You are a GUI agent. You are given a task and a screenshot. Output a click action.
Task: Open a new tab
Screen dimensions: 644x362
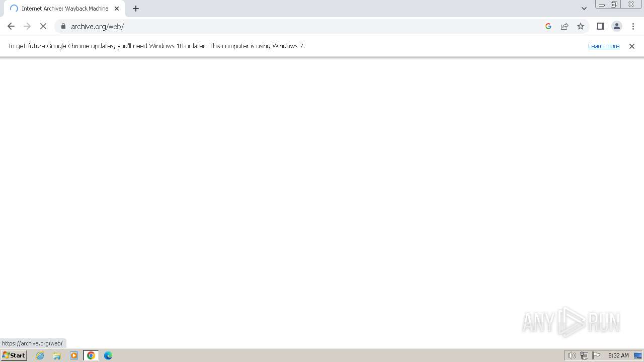click(136, 9)
